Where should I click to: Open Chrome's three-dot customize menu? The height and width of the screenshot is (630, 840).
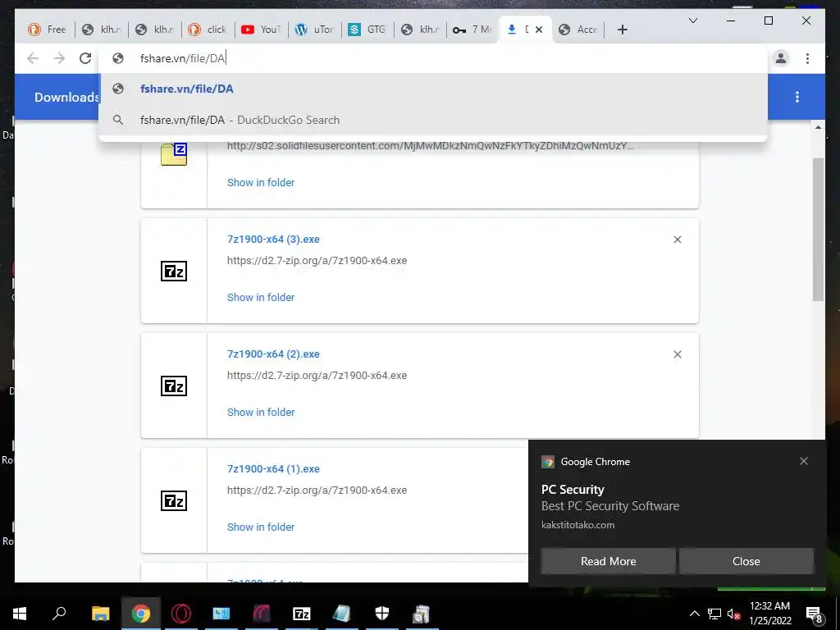point(807,58)
